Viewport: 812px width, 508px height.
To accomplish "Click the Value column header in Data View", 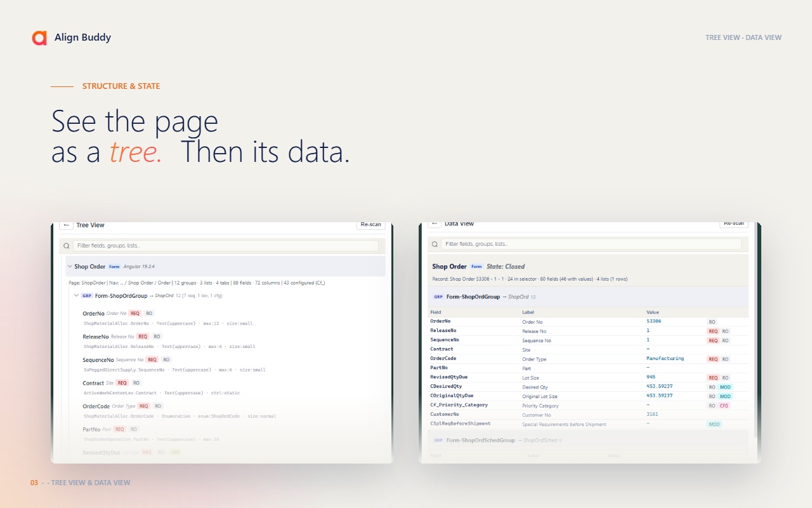I will [653, 312].
